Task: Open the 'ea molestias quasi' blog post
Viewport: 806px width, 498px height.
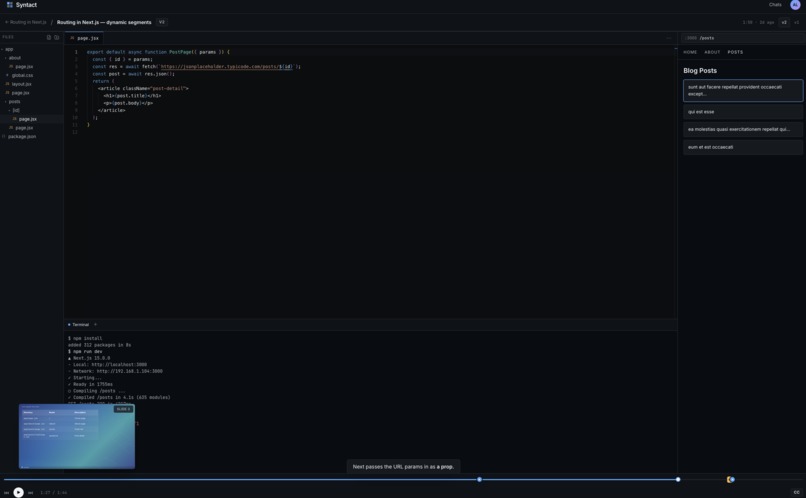Action: tap(743, 130)
